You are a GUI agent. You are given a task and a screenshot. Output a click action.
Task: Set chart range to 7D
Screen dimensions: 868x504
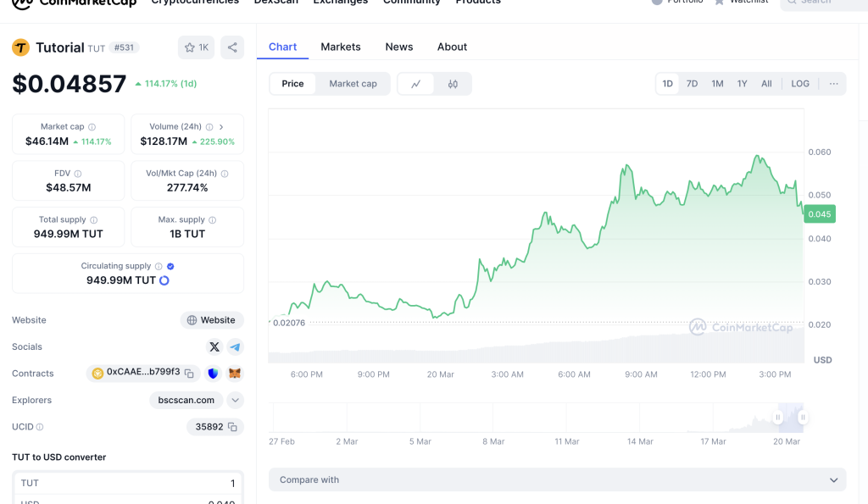click(692, 84)
